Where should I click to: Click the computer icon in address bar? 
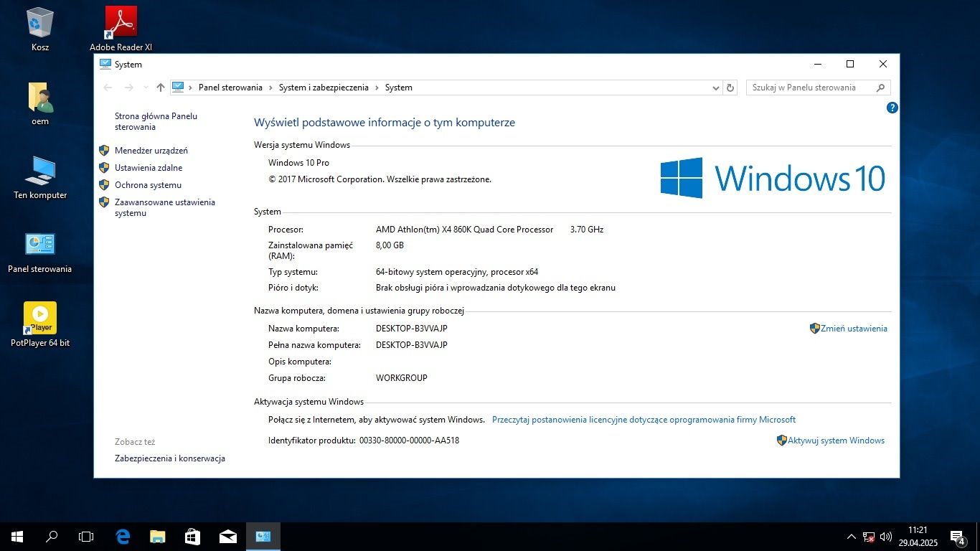[178, 88]
